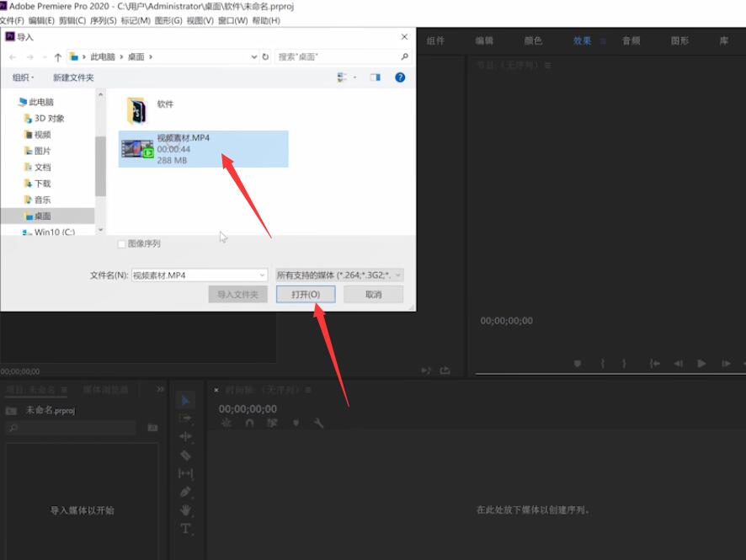Show hidden project panel tabs overflow
The image size is (746, 560).
pyautogui.click(x=160, y=389)
